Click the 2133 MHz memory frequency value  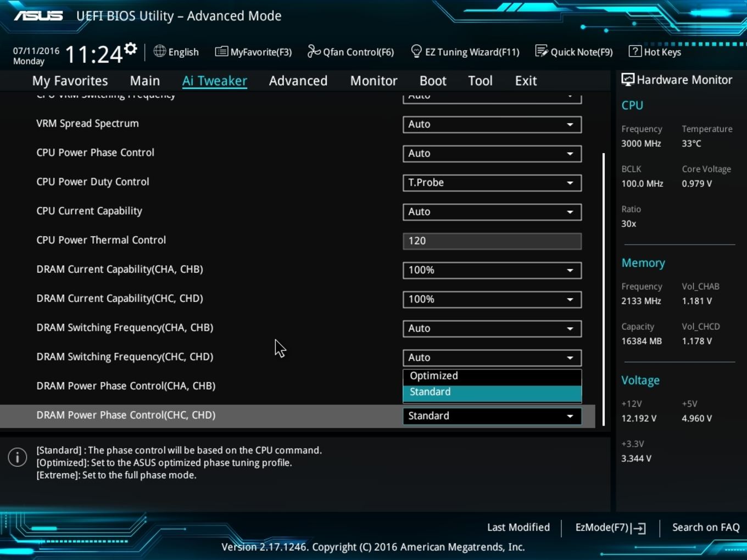[641, 301]
